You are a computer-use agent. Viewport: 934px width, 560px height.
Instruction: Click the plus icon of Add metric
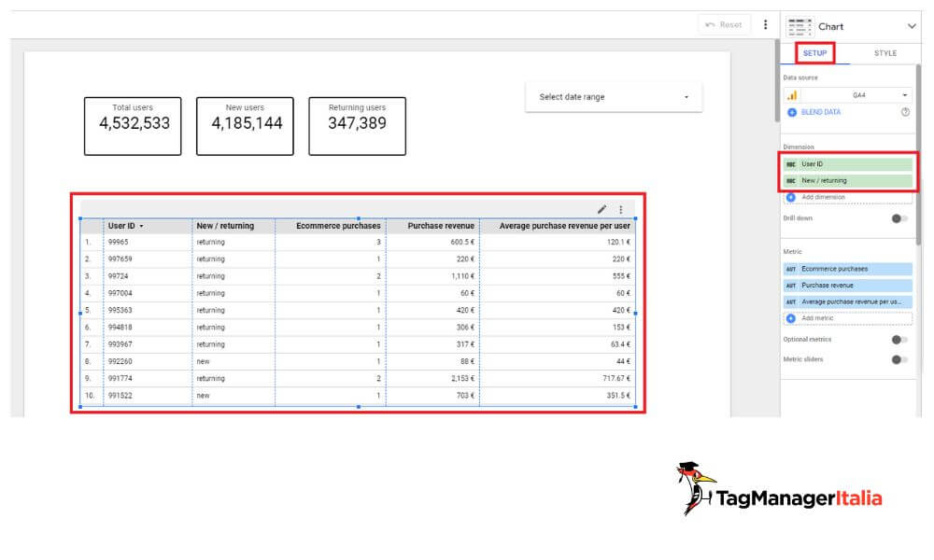(791, 318)
